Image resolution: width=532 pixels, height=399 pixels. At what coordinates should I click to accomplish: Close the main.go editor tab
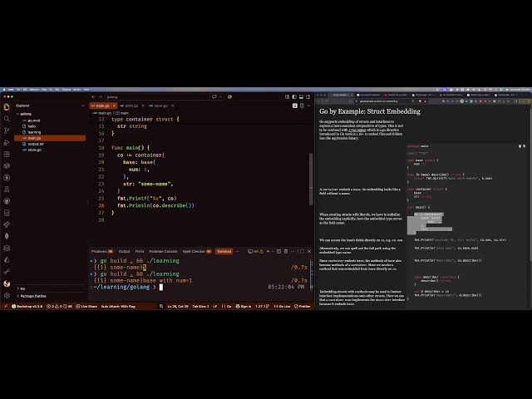pyautogui.click(x=115, y=106)
